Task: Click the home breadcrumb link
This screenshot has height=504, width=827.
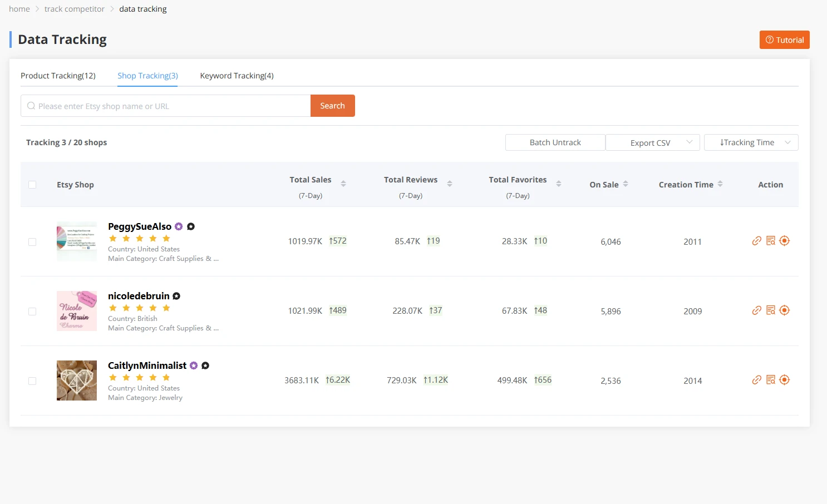Action: tap(19, 8)
